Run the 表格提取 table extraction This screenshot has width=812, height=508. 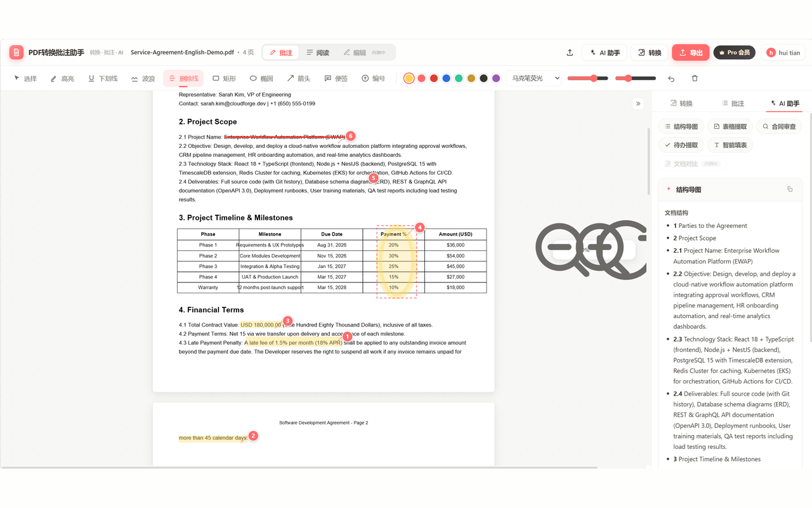[x=730, y=126]
